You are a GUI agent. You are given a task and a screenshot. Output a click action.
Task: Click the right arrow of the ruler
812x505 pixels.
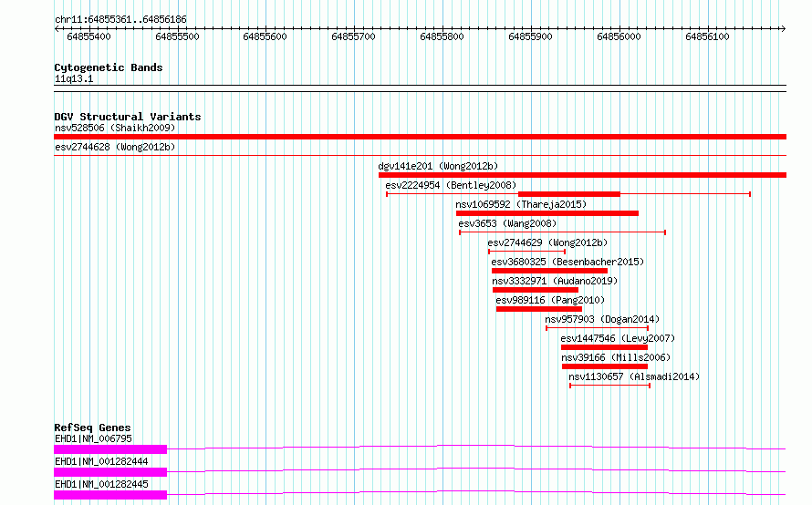pos(783,29)
